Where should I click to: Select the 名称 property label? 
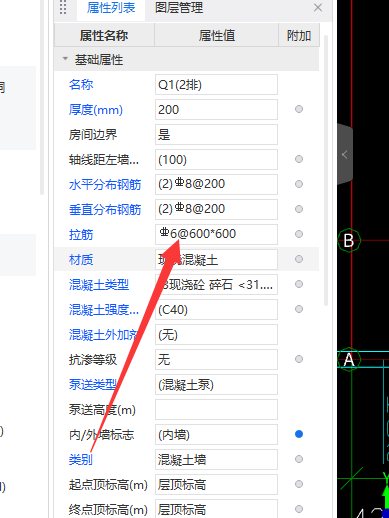pyautogui.click(x=81, y=85)
